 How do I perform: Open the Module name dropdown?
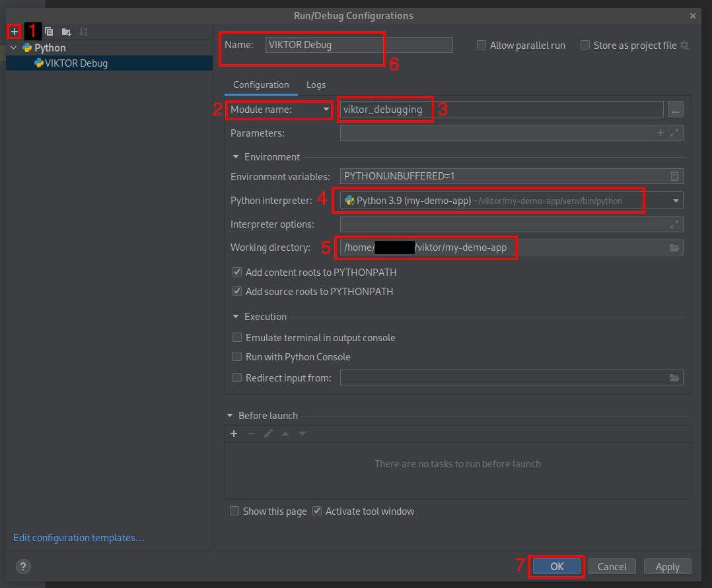(x=280, y=110)
